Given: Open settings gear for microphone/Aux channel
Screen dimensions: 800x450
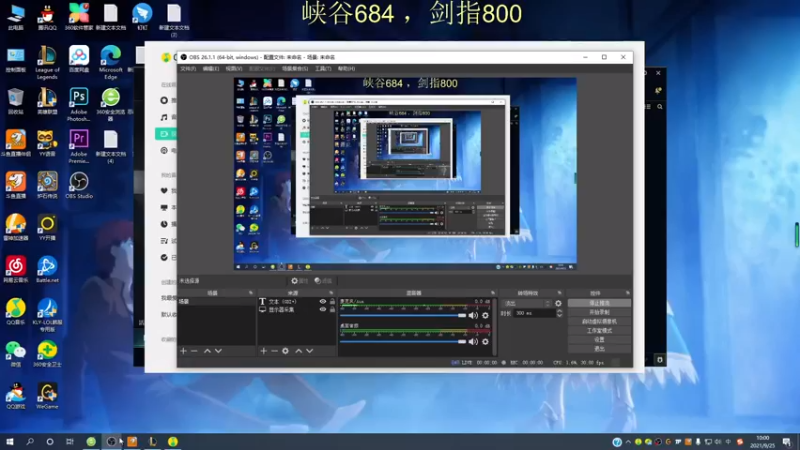Looking at the screenshot, I should tap(485, 315).
